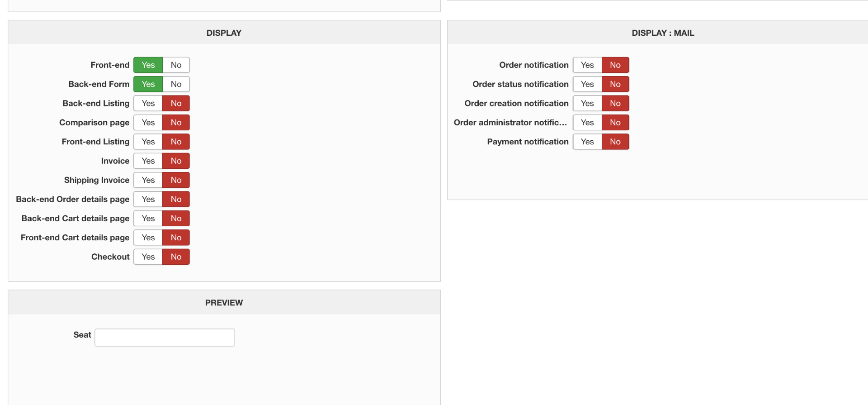Image resolution: width=868 pixels, height=405 pixels.
Task: Click the Back-end Form field label
Action: click(99, 84)
